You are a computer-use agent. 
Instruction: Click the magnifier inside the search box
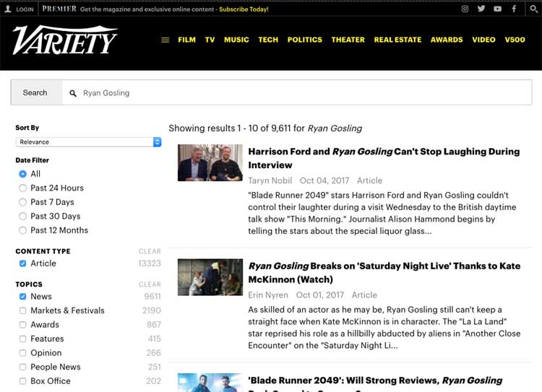pos(73,93)
